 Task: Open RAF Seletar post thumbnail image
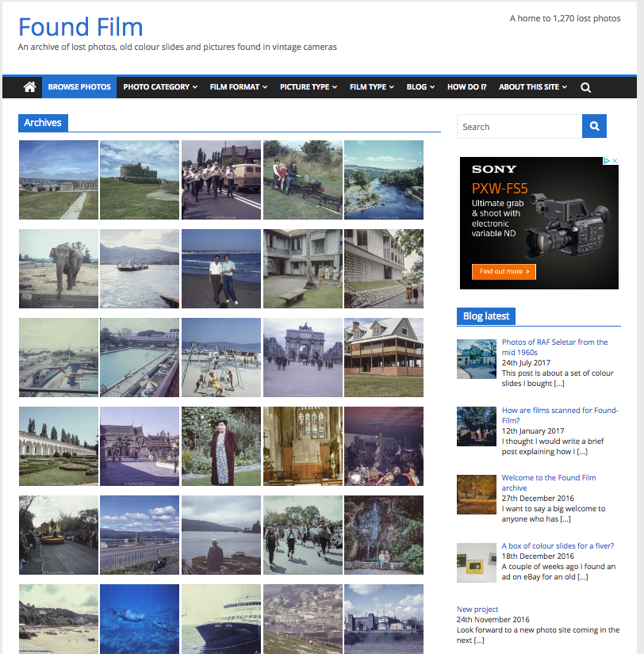coord(476,359)
